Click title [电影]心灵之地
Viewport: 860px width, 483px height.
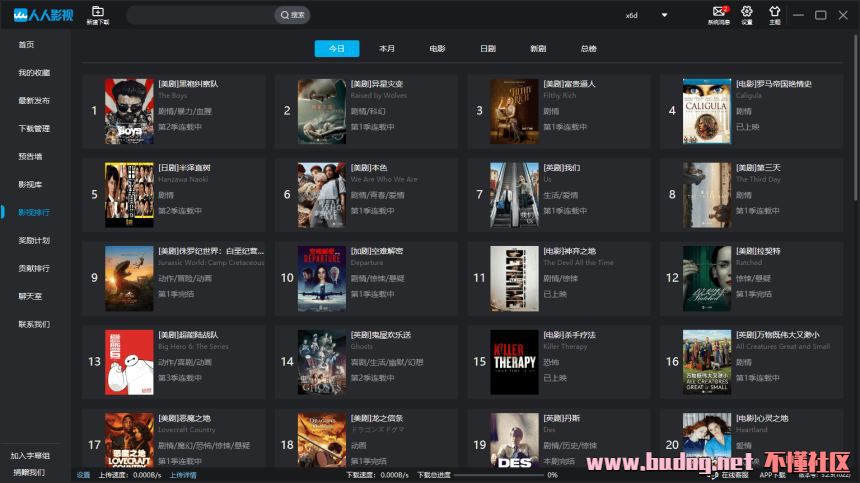[762, 418]
